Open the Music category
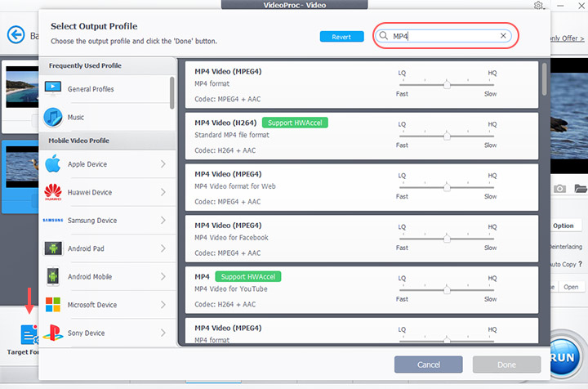The height and width of the screenshot is (389, 588). (x=105, y=117)
